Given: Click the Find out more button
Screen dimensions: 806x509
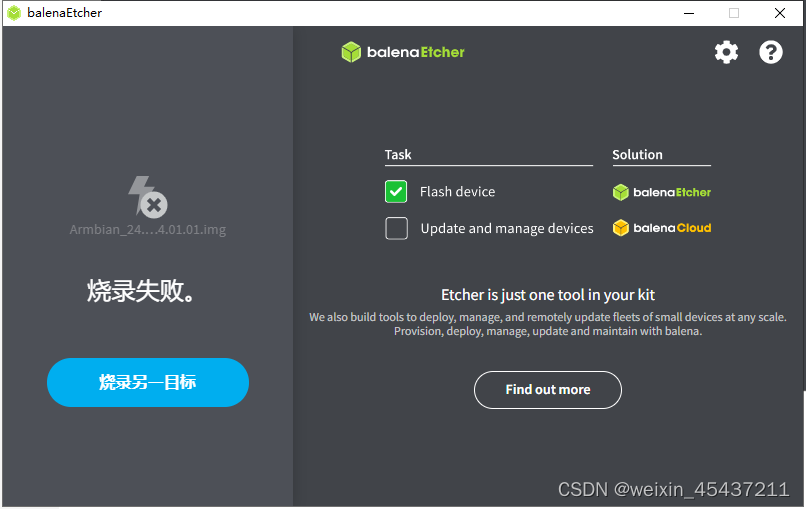Looking at the screenshot, I should (x=547, y=390).
